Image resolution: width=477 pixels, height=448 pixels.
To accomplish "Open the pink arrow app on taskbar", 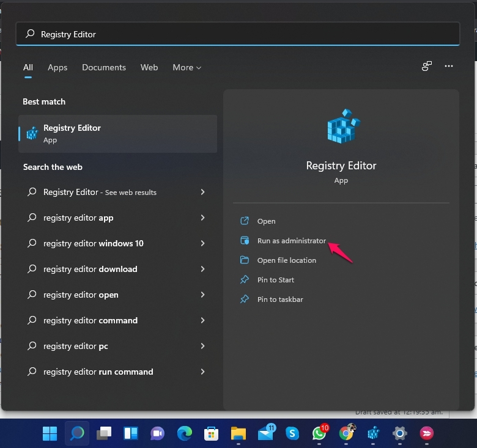I will point(427,433).
